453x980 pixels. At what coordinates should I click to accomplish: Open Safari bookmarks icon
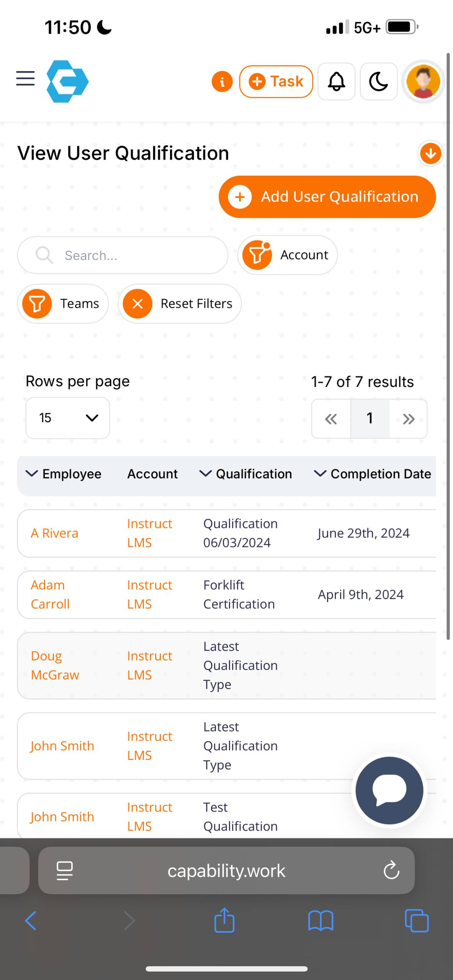click(321, 920)
